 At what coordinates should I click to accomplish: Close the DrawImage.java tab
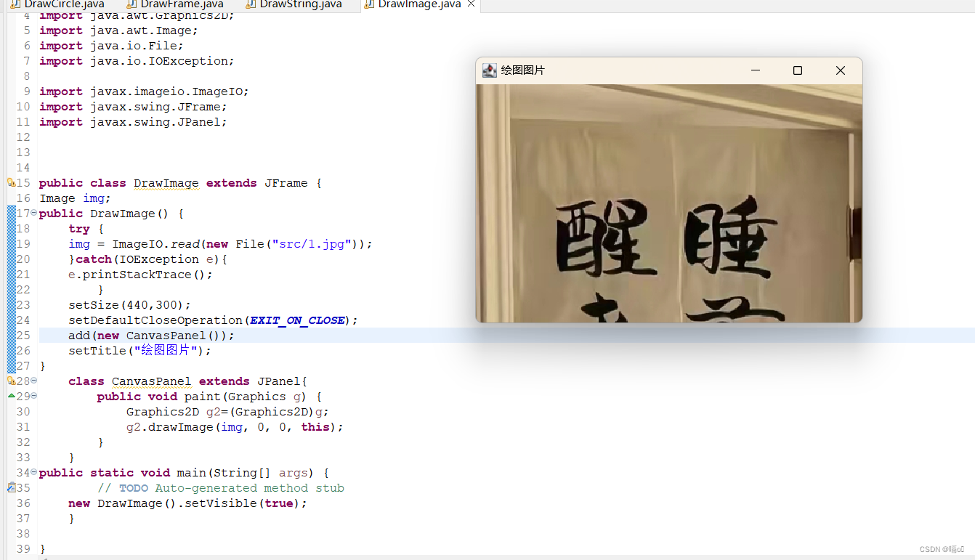471,4
